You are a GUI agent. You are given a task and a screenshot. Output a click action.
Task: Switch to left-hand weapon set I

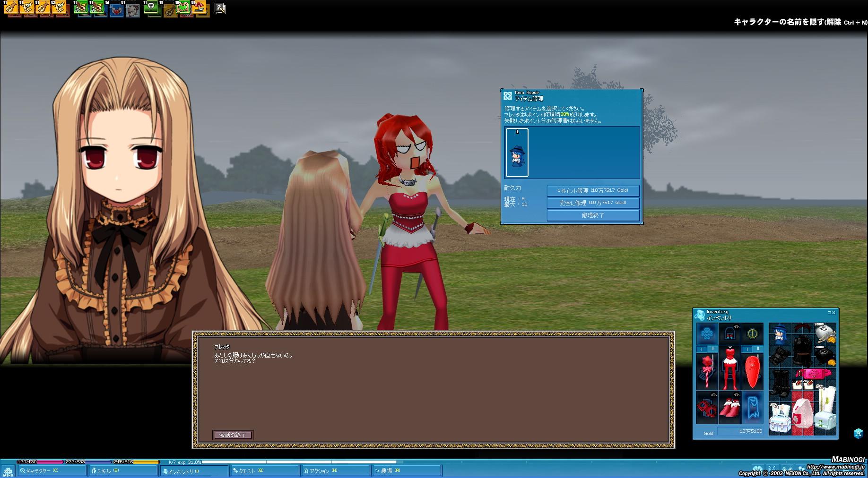coord(747,349)
